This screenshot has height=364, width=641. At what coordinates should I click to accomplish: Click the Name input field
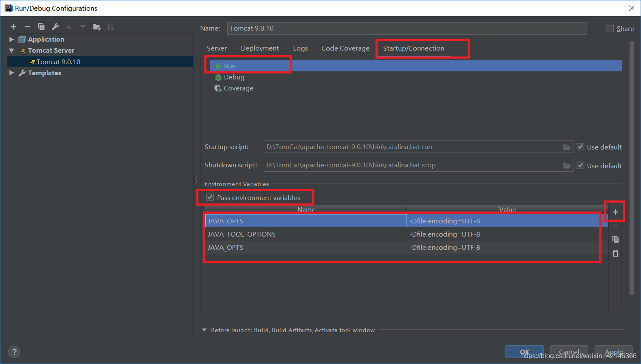click(407, 28)
